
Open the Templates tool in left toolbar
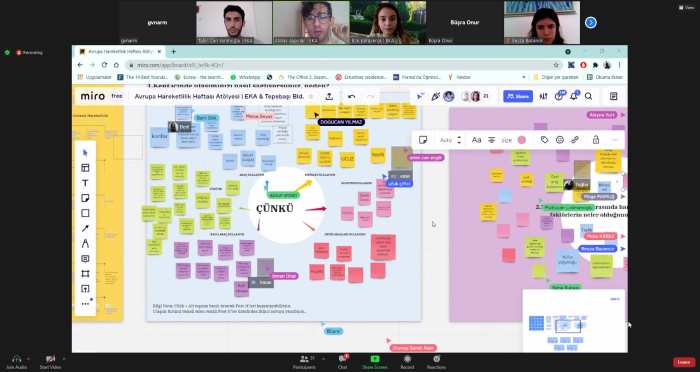coord(85,168)
